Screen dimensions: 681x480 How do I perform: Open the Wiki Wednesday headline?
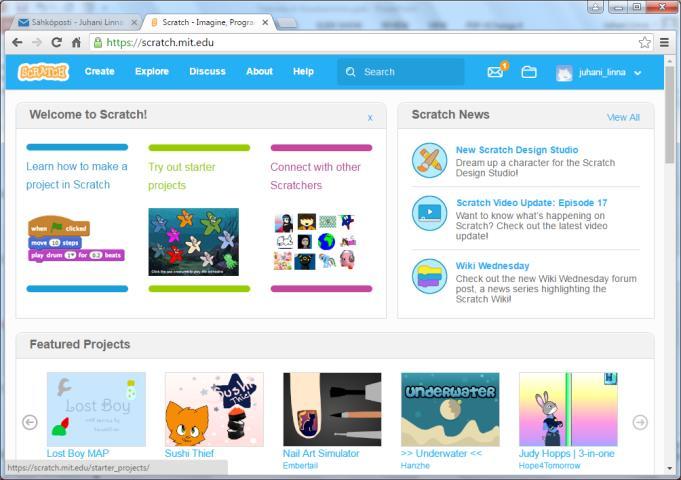(x=493, y=266)
